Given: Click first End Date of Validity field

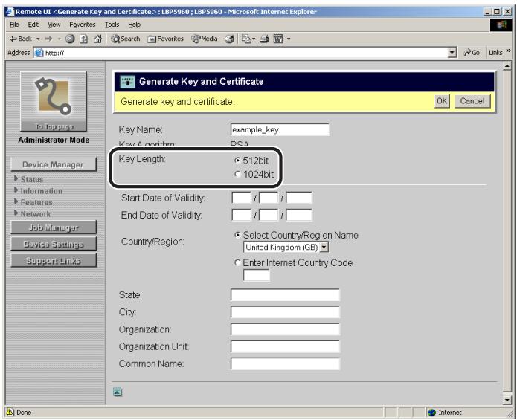Looking at the screenshot, I should click(x=241, y=215).
